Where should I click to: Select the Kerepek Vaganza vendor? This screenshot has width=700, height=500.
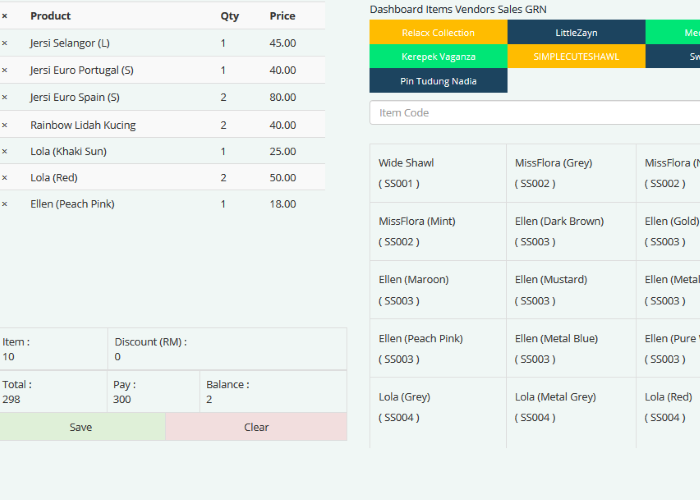click(438, 57)
